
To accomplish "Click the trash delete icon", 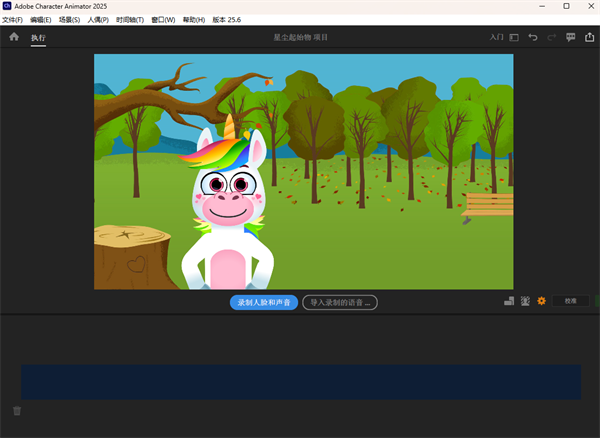I will [x=17, y=411].
